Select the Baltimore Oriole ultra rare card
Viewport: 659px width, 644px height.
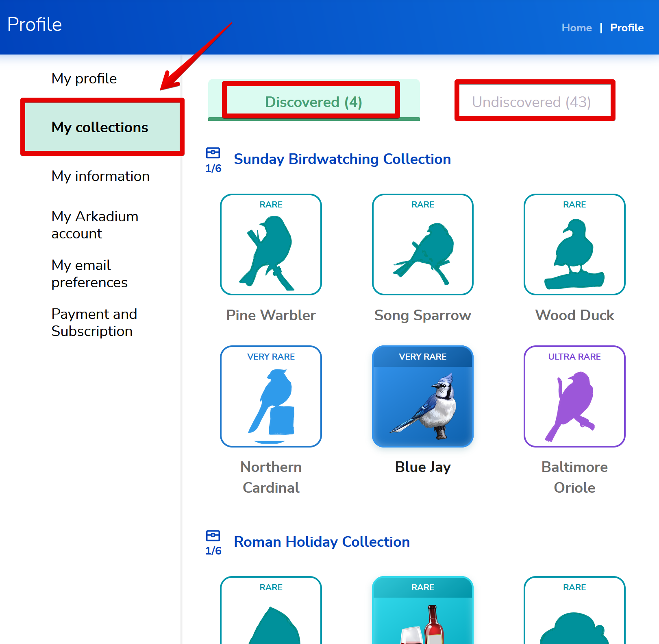coord(574,396)
